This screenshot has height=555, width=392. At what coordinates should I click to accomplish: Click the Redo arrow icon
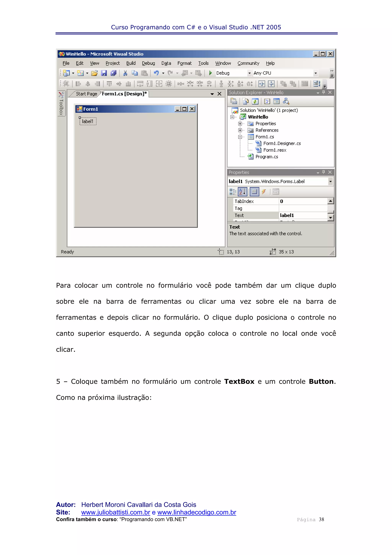[170, 73]
